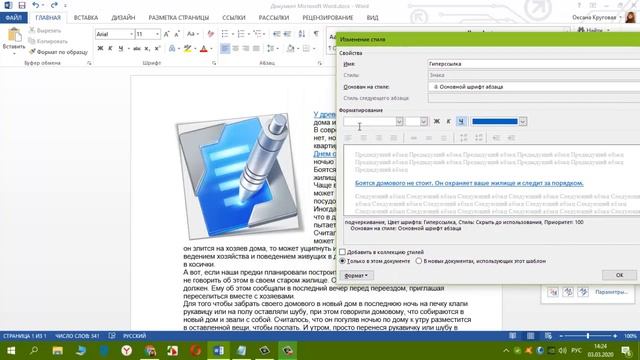640x360 pixels.
Task: Decrease font size with the ribbon's shrunken A icon
Action: (x=177, y=34)
